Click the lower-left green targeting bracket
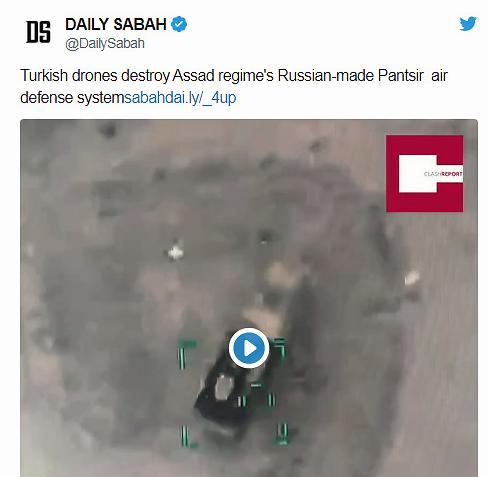The height and width of the screenshot is (477, 488). click(188, 436)
